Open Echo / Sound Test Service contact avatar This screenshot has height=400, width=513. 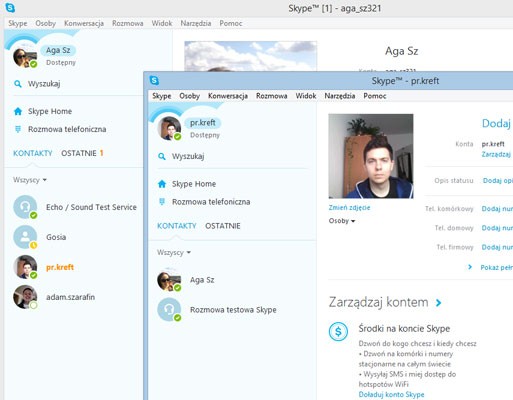pyautogui.click(x=25, y=207)
